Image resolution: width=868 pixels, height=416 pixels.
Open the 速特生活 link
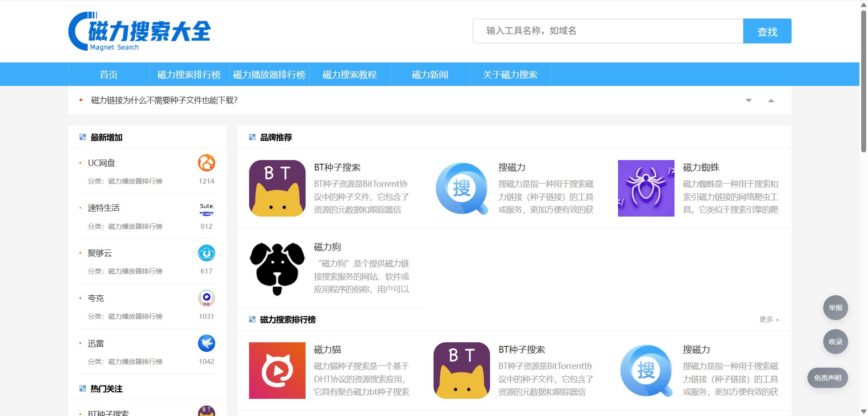[104, 208]
